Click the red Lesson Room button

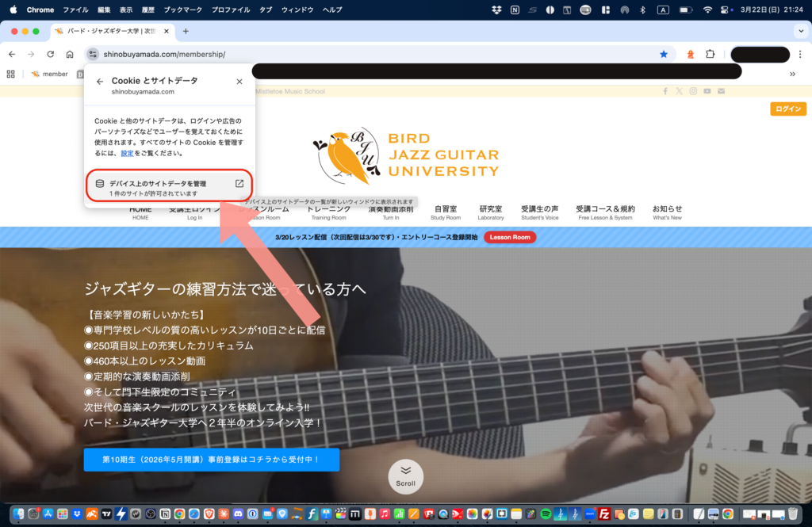coord(510,237)
